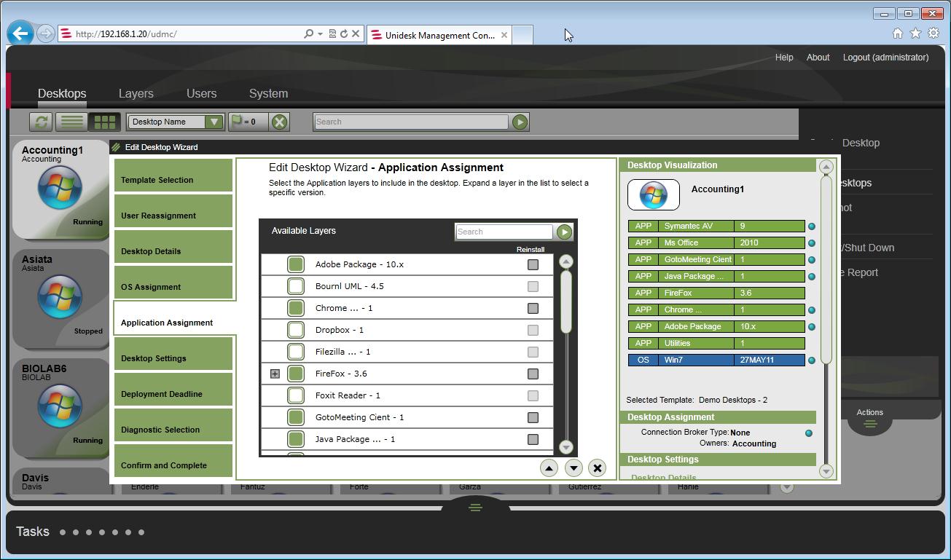Click the Available Layers list down arrow
The width and height of the screenshot is (951, 560).
pyautogui.click(x=565, y=447)
